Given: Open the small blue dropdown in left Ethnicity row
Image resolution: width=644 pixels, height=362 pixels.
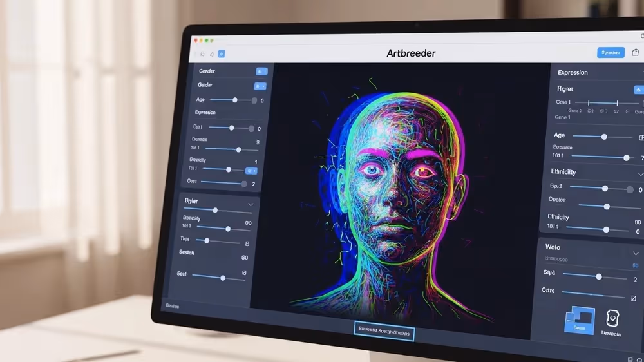Looking at the screenshot, I should 251,171.
